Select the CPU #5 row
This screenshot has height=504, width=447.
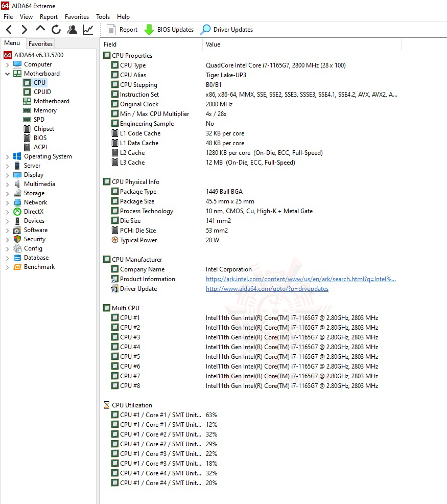click(251, 356)
